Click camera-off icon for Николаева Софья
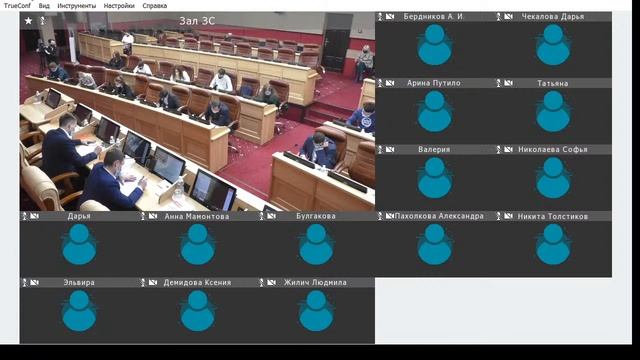 (509, 150)
